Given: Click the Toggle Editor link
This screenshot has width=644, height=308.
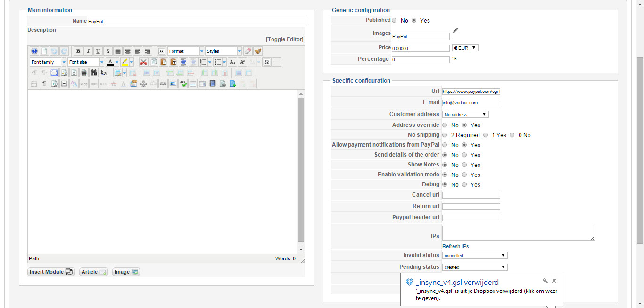Looking at the screenshot, I should 284,39.
